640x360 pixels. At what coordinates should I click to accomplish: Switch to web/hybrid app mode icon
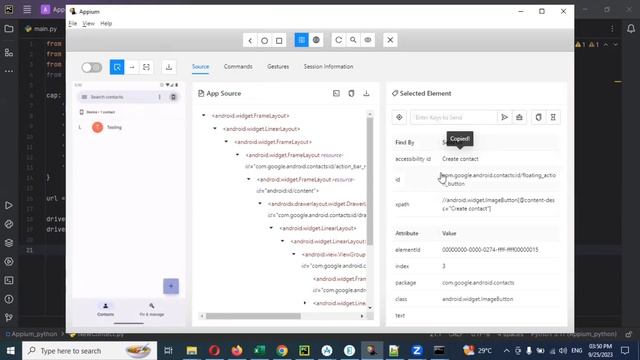[316, 40]
